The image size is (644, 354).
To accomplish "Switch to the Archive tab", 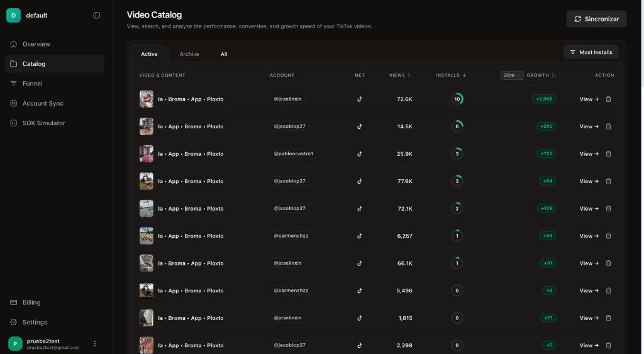I will click(189, 54).
